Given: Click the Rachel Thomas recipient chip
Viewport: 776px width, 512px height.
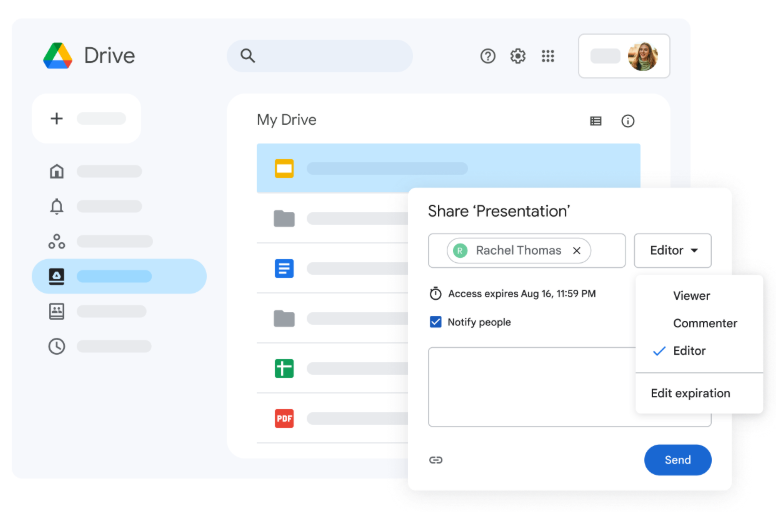Looking at the screenshot, I should click(x=518, y=251).
